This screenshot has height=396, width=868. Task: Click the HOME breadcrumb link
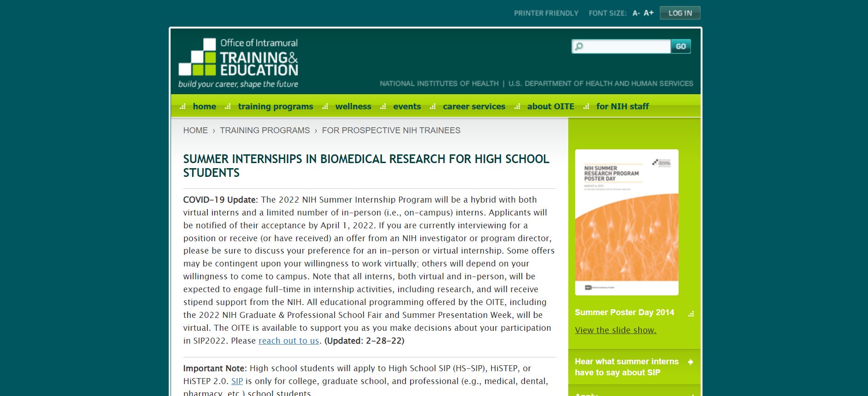[195, 130]
